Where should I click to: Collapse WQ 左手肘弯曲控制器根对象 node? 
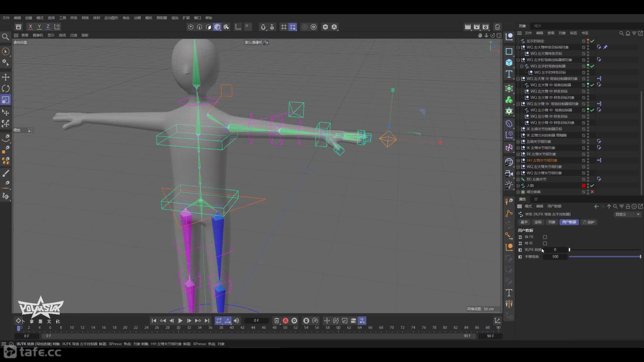(518, 60)
